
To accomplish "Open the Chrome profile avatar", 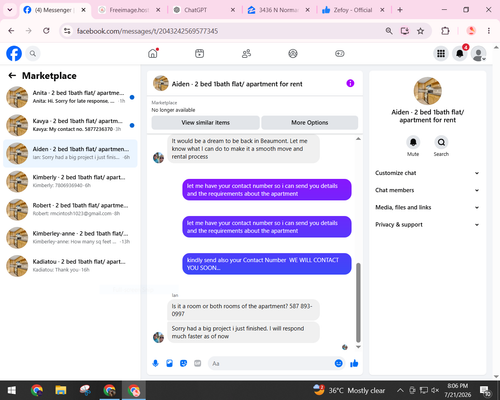I will pos(471,31).
